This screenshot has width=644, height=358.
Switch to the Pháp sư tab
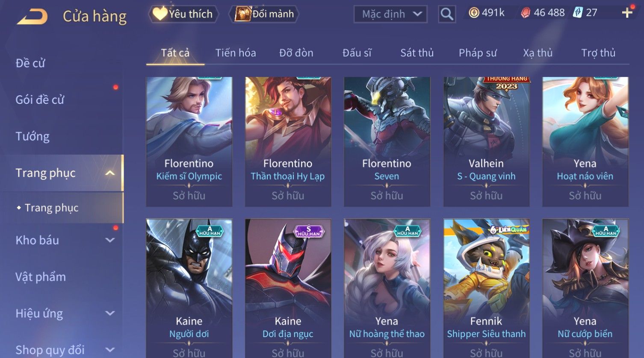click(x=478, y=53)
